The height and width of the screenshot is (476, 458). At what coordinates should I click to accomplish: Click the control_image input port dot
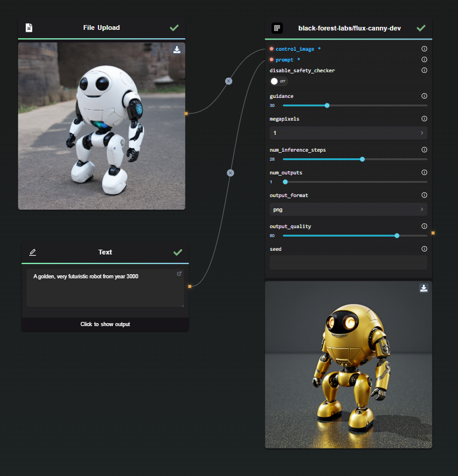pyautogui.click(x=272, y=48)
